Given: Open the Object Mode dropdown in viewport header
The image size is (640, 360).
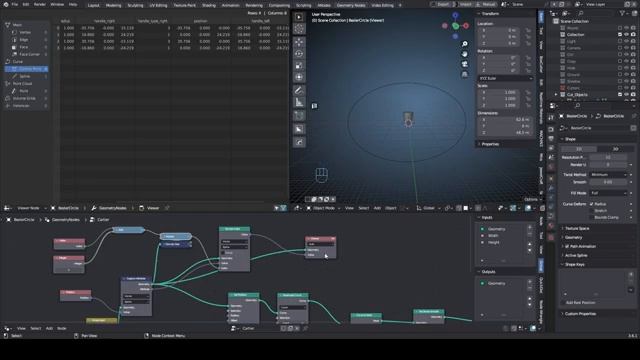Looking at the screenshot, I should tap(323, 208).
